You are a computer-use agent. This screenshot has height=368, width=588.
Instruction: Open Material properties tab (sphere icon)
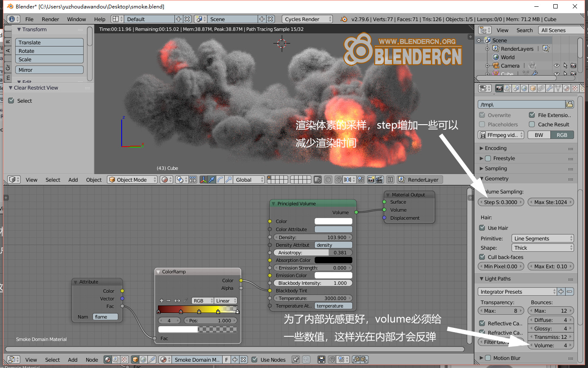566,88
